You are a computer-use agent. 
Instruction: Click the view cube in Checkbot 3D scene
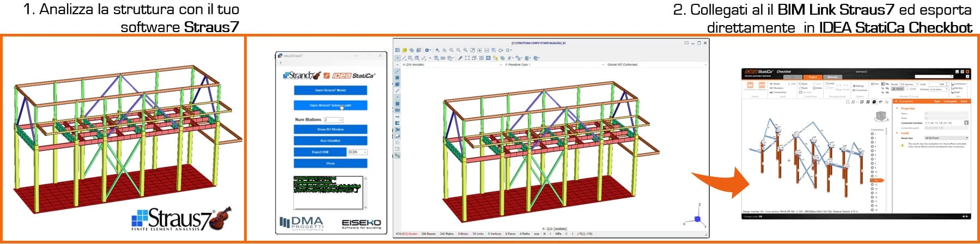[x=881, y=117]
